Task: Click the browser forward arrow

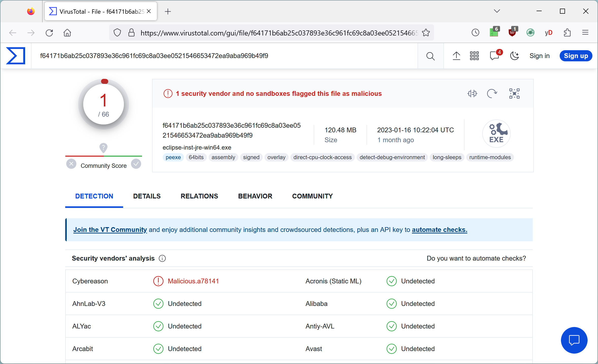Action: pyautogui.click(x=31, y=33)
